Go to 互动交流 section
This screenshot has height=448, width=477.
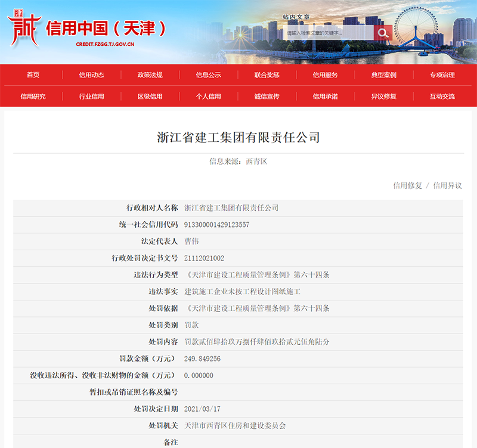point(442,97)
